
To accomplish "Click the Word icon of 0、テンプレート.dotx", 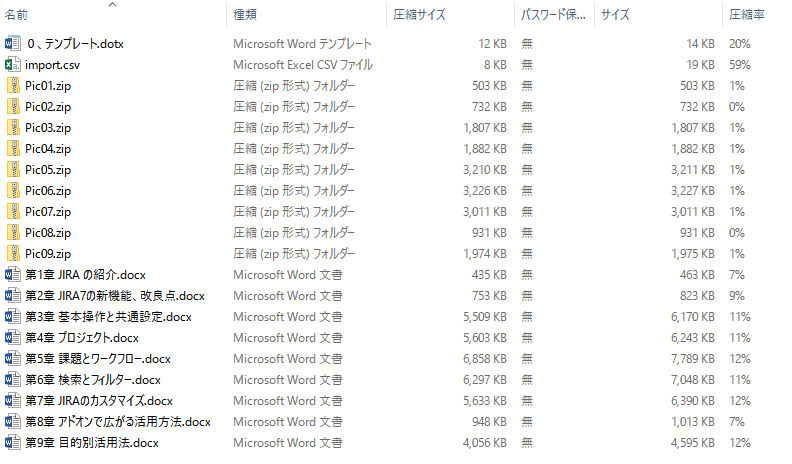I will [13, 44].
